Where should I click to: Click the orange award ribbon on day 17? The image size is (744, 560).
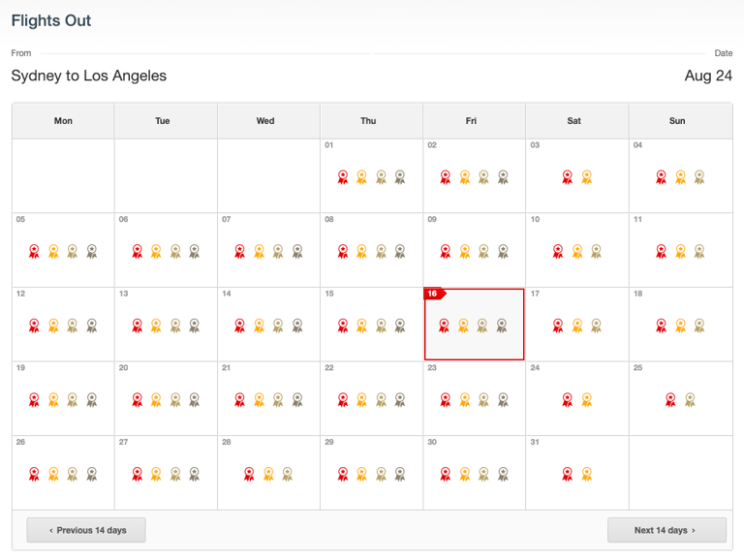pos(577,326)
